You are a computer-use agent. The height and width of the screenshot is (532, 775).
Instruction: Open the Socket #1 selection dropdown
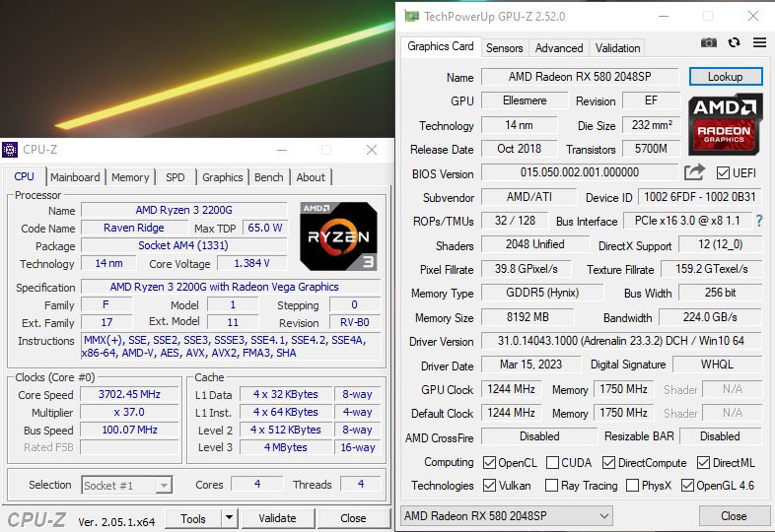126,486
